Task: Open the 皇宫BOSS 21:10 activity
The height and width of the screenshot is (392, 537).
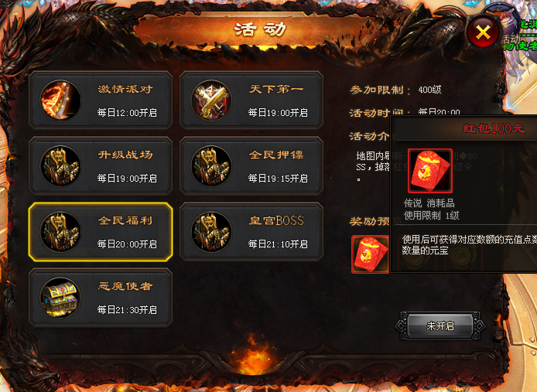Action: coord(251,232)
